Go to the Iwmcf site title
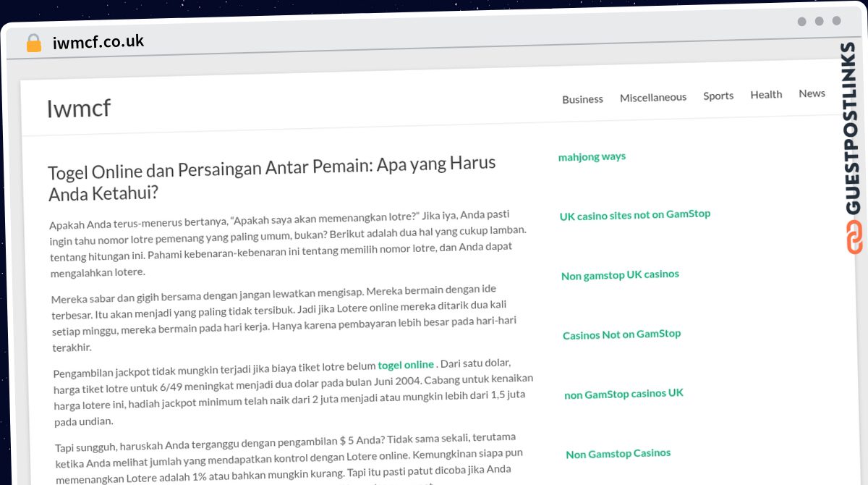The height and width of the screenshot is (485, 868). coord(79,109)
